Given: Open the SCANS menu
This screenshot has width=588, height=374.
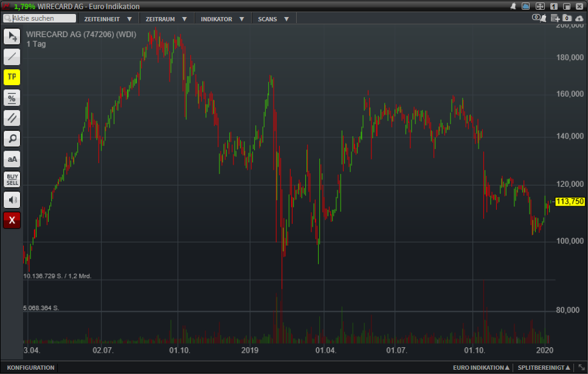Looking at the screenshot, I should (x=274, y=19).
